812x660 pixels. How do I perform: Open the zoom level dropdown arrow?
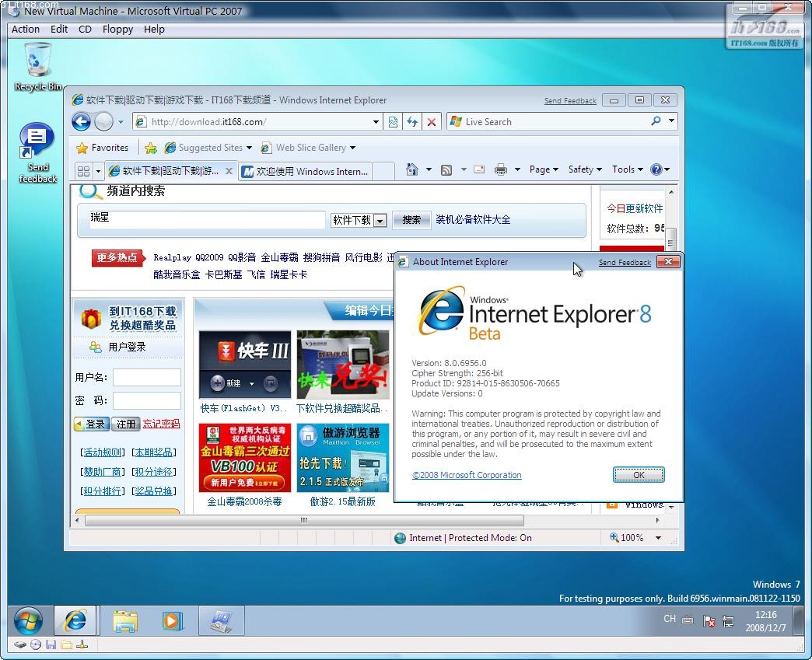658,538
